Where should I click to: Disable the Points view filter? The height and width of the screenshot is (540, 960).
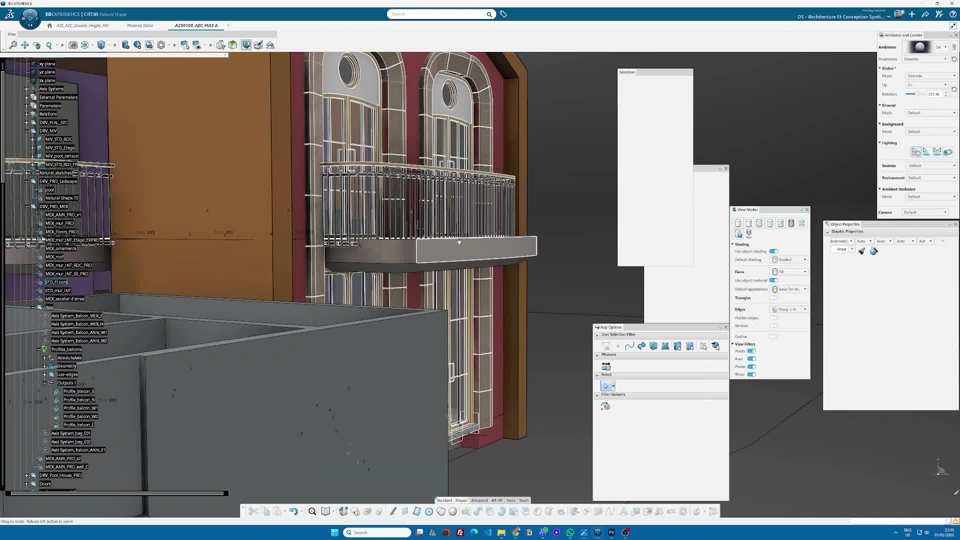click(751, 351)
